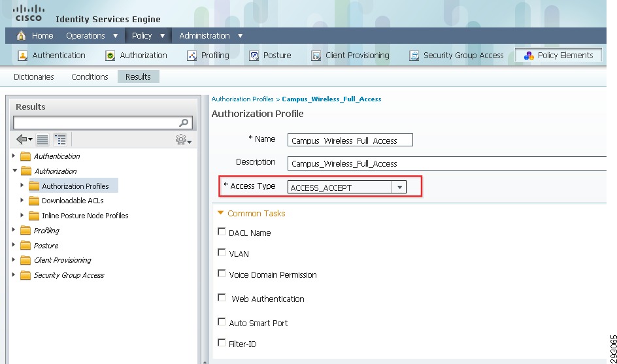
Task: Expand the Posture tree node arrow
Action: pos(13,244)
